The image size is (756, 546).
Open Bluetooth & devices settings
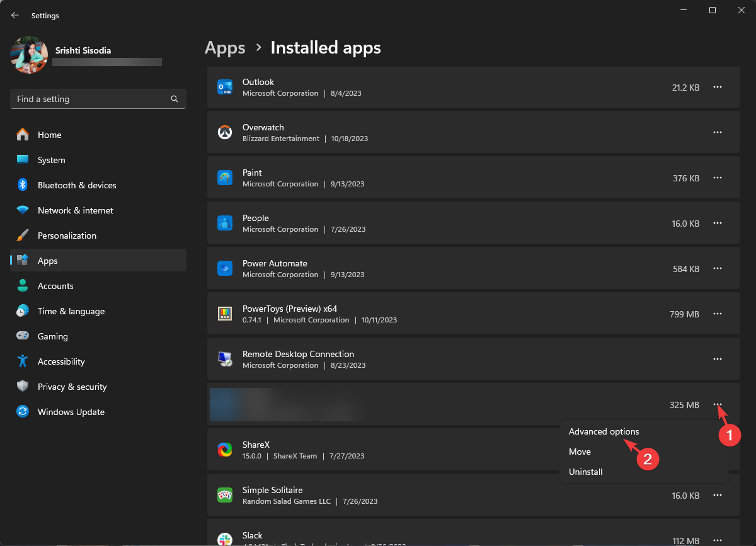(x=77, y=185)
